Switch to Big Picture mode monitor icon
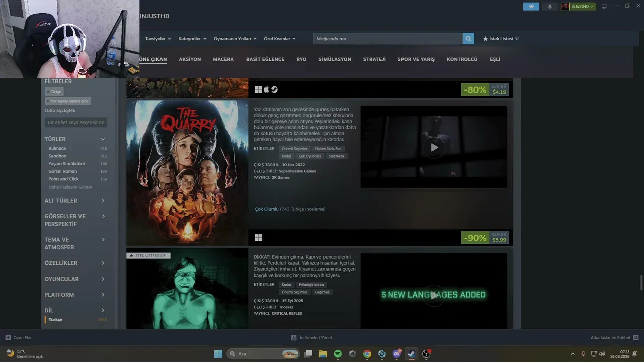Screen dimensions: 644x362 click(604, 7)
